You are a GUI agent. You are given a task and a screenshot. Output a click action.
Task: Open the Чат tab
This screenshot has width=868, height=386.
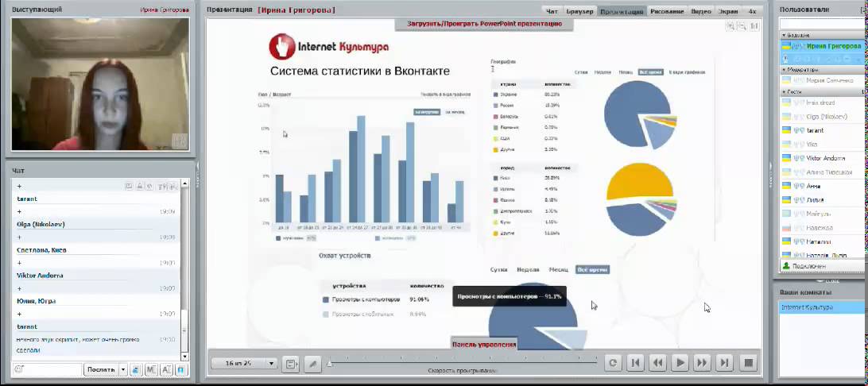pos(552,11)
